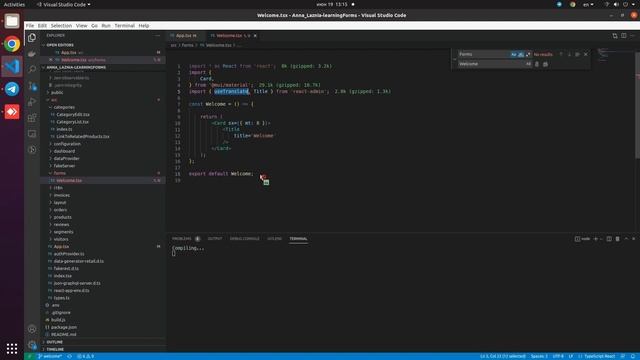Toggle Find in Selection option
640x360 pixels.
point(577,54)
